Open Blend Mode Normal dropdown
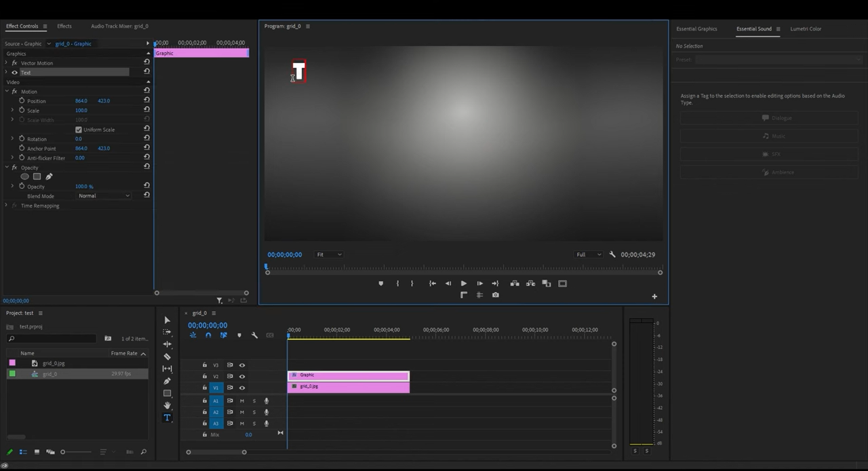This screenshot has height=471, width=868. 104,195
